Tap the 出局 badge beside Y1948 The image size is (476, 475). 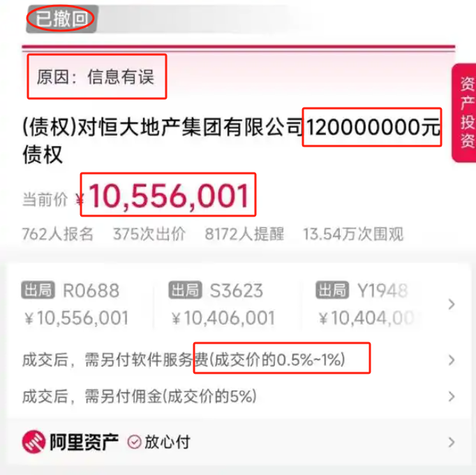tap(332, 290)
